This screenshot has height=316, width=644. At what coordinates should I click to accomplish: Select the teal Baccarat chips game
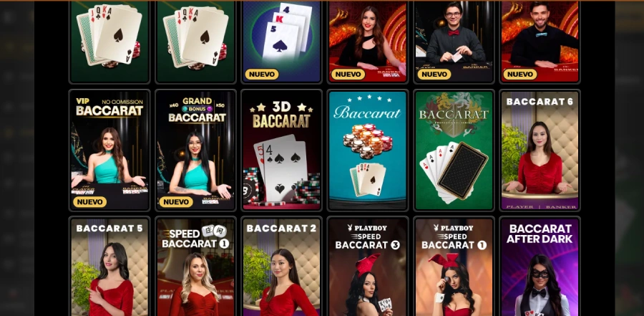click(368, 150)
